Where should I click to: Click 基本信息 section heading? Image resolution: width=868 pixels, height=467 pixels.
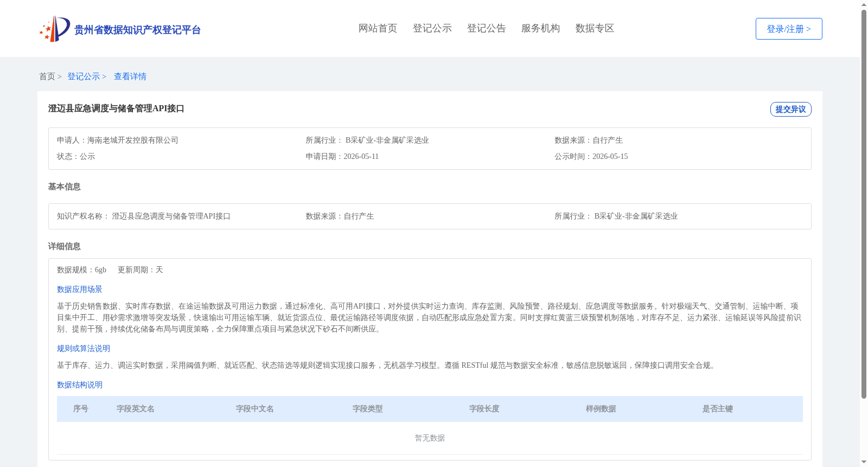[64, 187]
